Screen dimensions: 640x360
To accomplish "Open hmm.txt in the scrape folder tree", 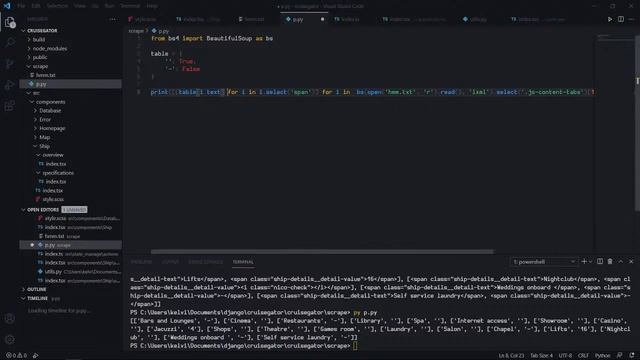I will 45,75.
